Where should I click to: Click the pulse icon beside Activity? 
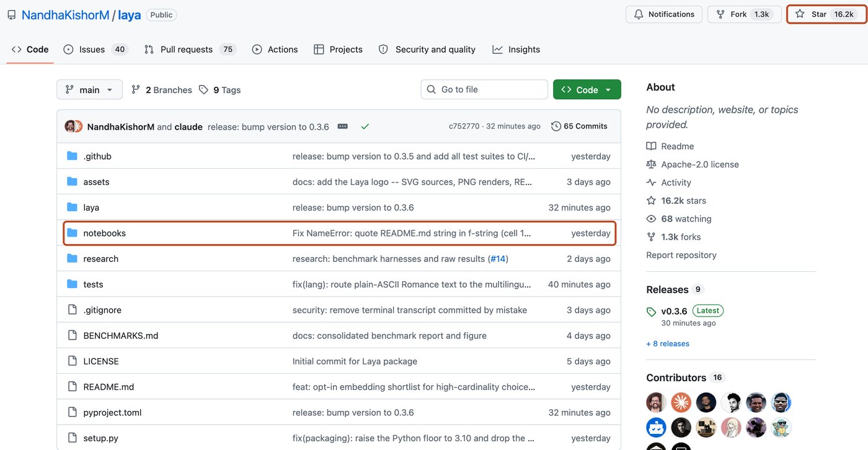tap(651, 182)
